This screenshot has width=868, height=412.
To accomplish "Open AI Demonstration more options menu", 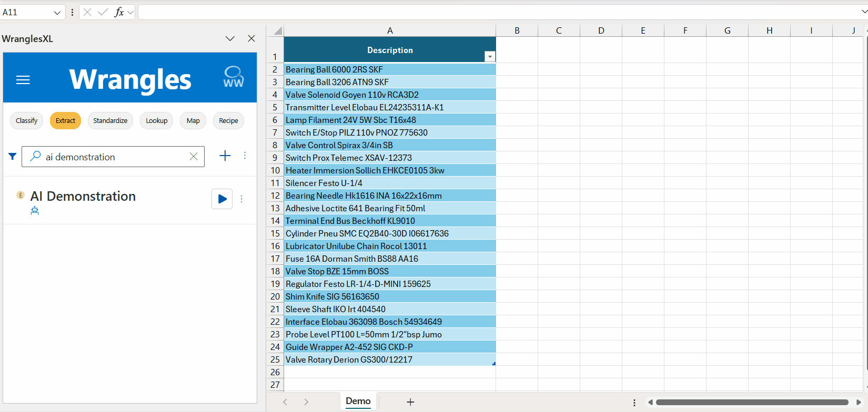I will [x=241, y=199].
